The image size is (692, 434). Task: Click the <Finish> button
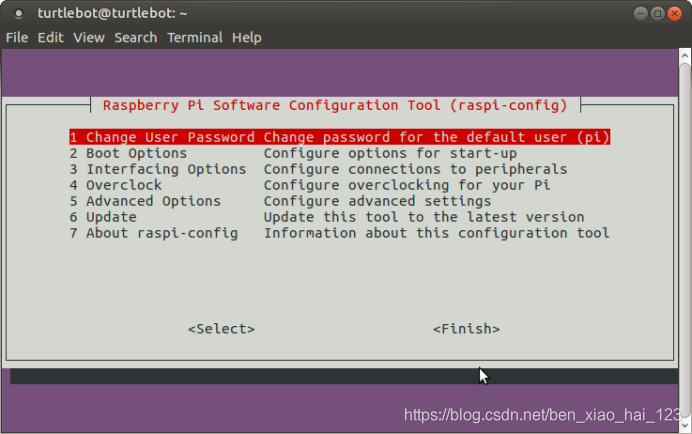[466, 329]
